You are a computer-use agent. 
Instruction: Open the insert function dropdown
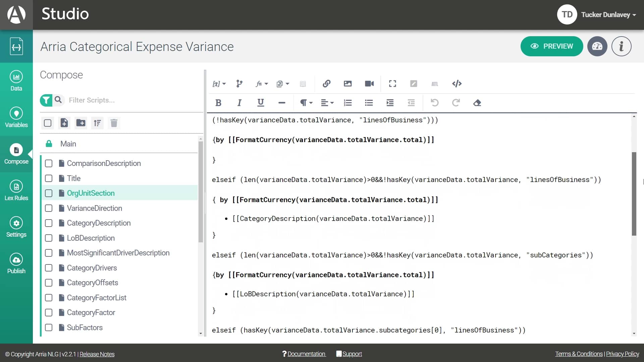(262, 84)
